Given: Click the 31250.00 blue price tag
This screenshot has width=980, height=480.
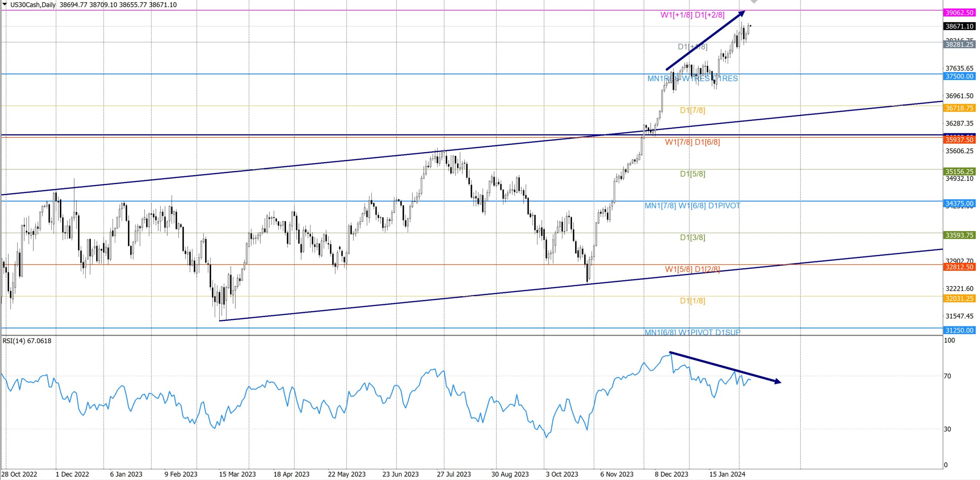Looking at the screenshot, I should [x=959, y=330].
